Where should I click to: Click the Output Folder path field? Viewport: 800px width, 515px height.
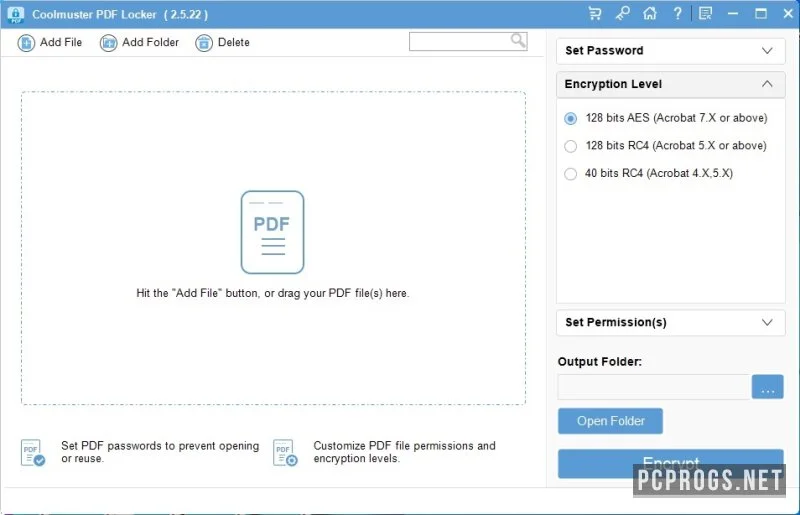point(654,387)
